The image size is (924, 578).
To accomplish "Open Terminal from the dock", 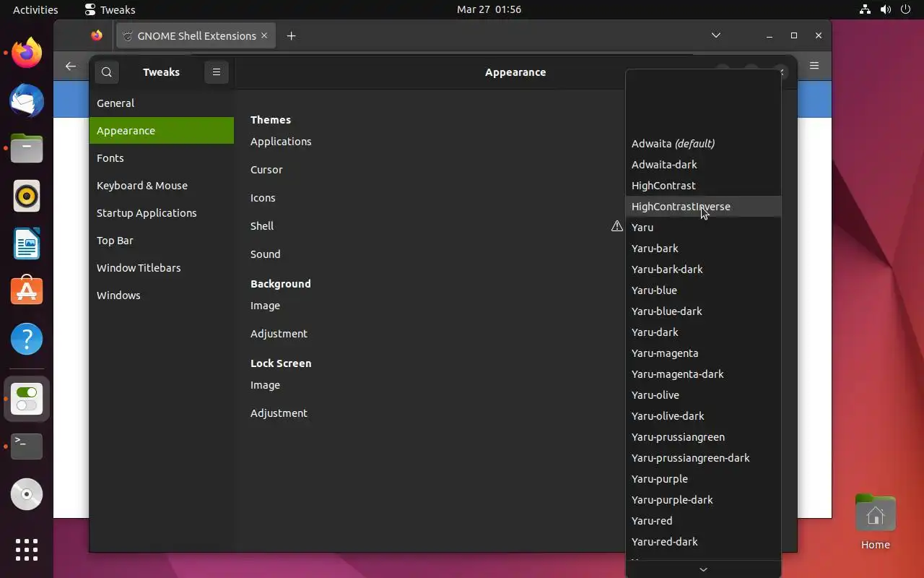I will [x=27, y=447].
